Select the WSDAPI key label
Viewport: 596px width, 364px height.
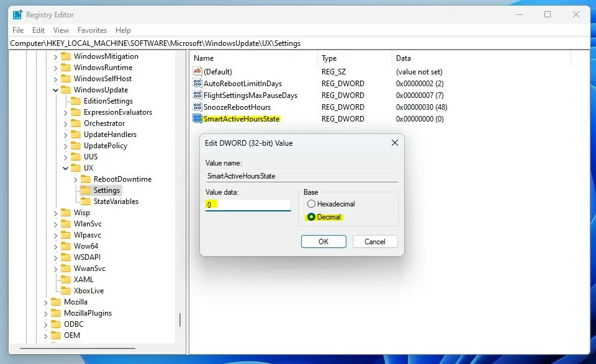87,257
